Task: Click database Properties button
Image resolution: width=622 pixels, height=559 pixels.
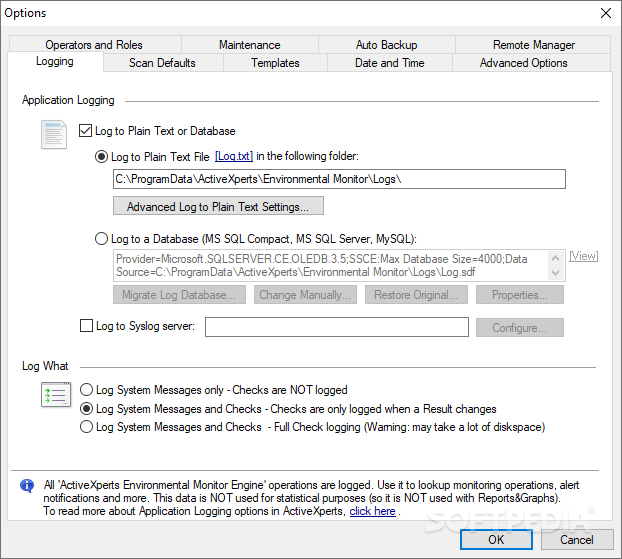Action: (520, 295)
